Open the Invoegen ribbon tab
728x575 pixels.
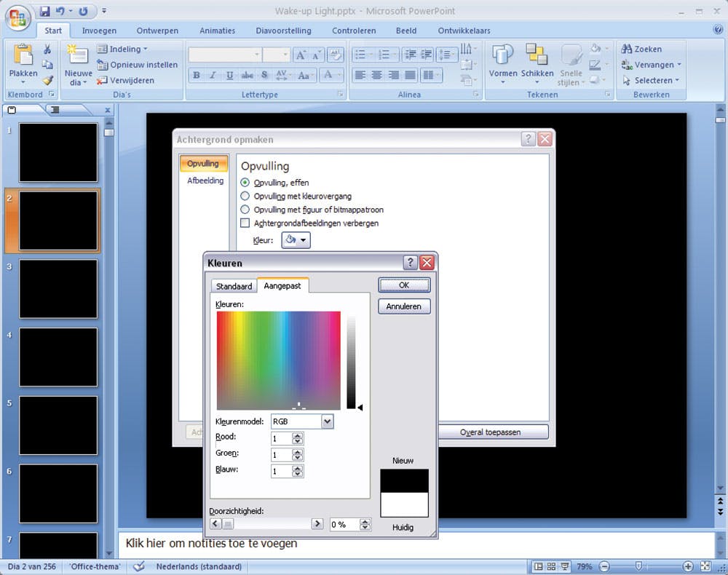coord(99,31)
